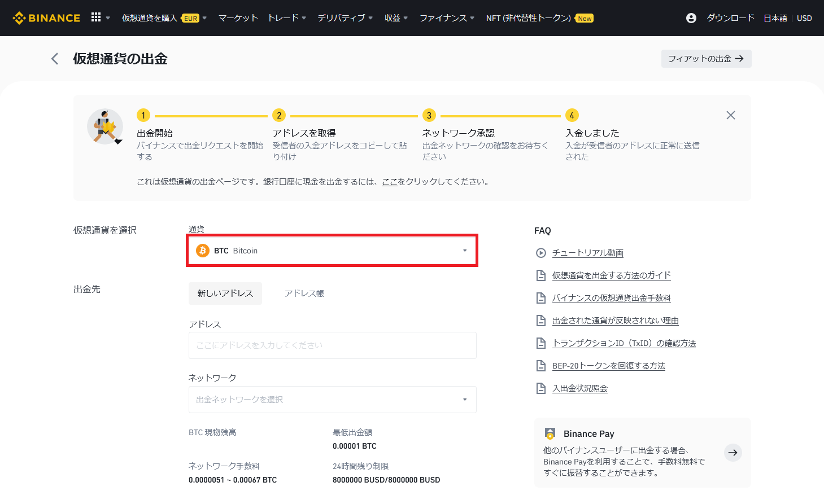Click the 0.00001 BTC minimum withdrawal value
This screenshot has height=504, width=824.
tap(355, 446)
